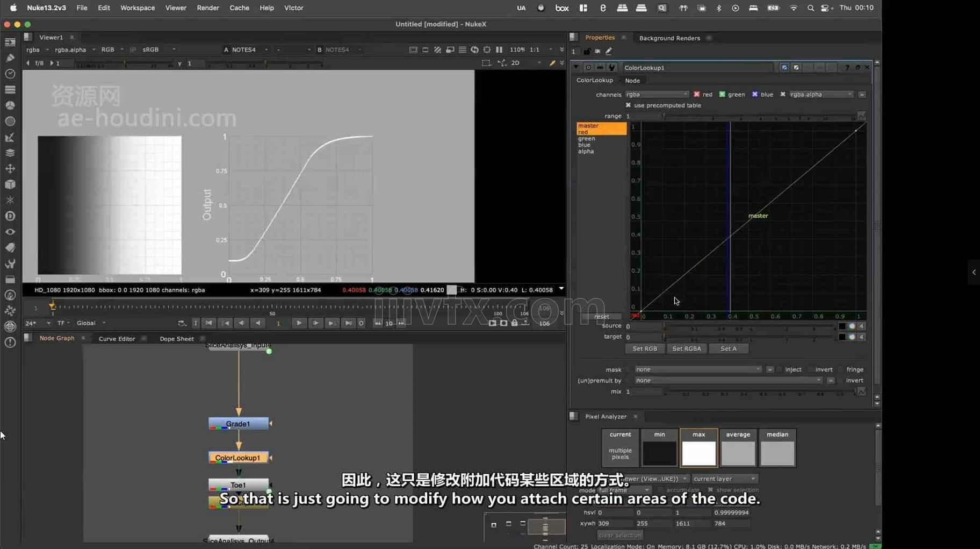Switch to the Dope Sheet tab
Viewport: 980px width, 549px height.
176,339
